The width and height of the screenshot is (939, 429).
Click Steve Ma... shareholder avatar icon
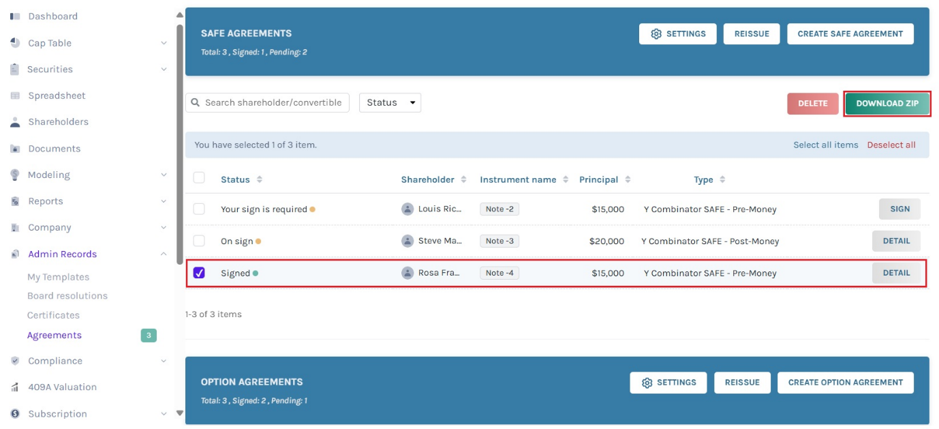pos(407,241)
